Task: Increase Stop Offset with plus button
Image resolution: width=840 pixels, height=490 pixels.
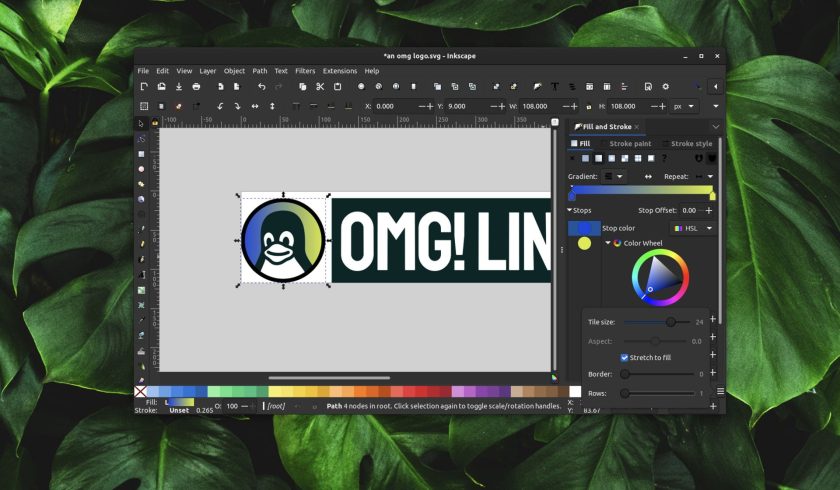Action: click(709, 210)
